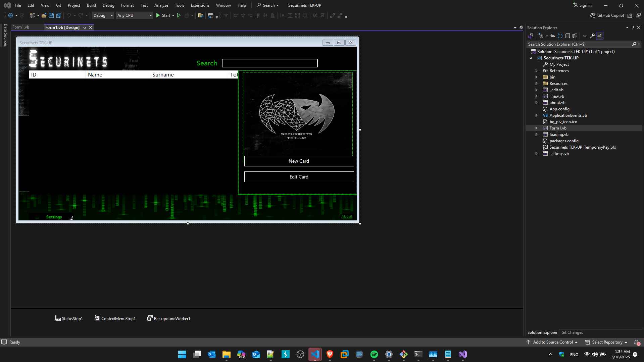
Task: Open the Analyze menu
Action: [161, 5]
